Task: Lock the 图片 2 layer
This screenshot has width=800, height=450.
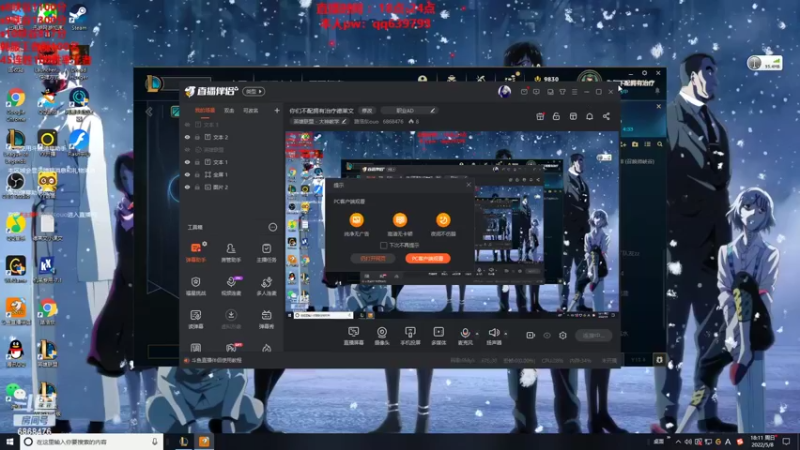Action: [x=197, y=187]
